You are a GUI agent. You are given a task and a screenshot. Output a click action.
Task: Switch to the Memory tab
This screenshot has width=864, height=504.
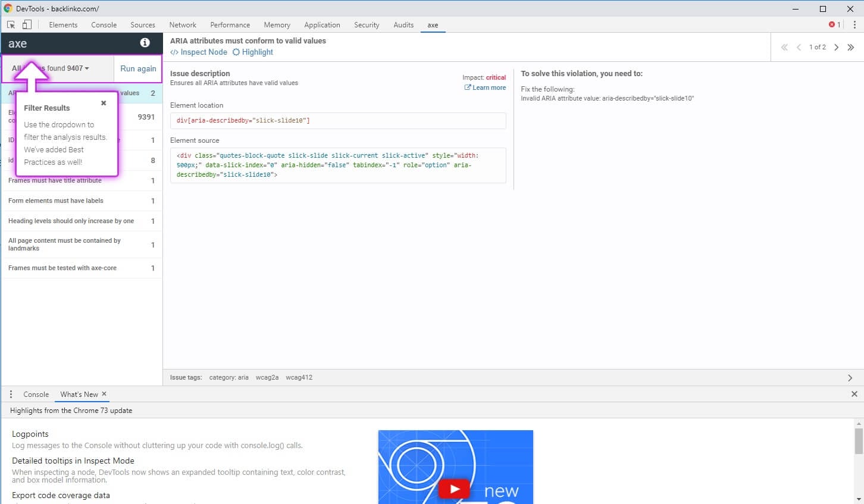[277, 25]
